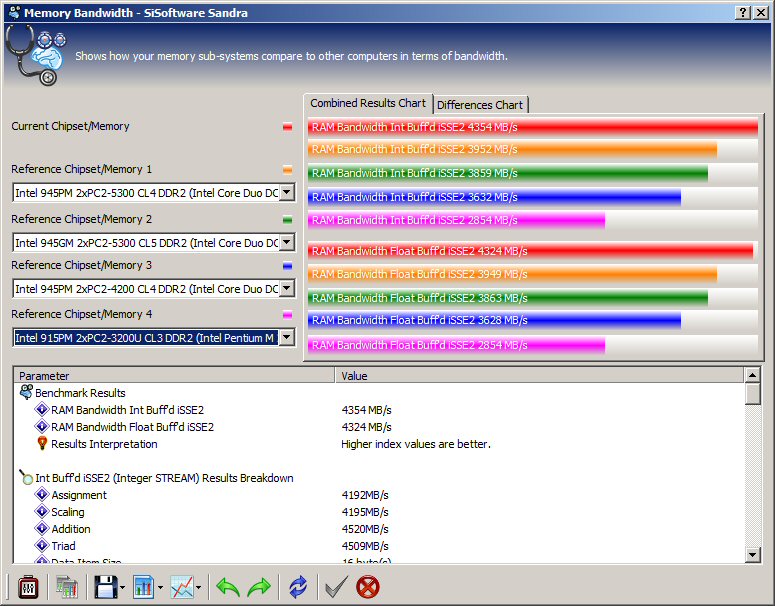Select the Combined Results Chart tab

368,103
